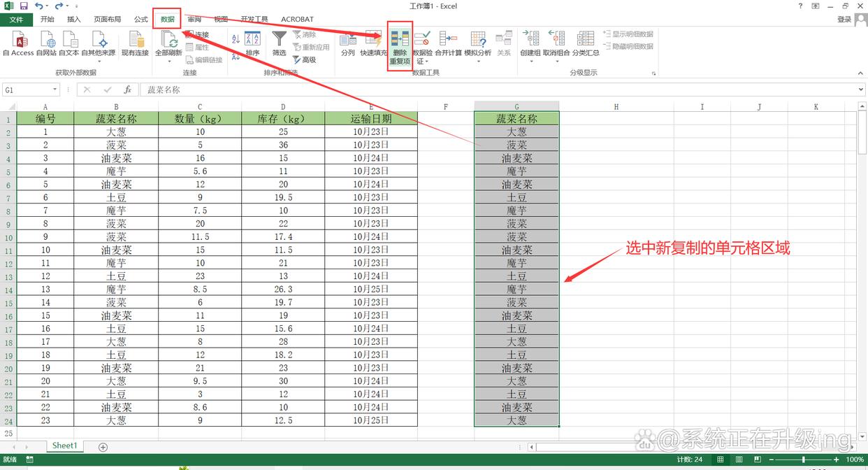Select the Sheet1 worksheet tab

(64, 446)
